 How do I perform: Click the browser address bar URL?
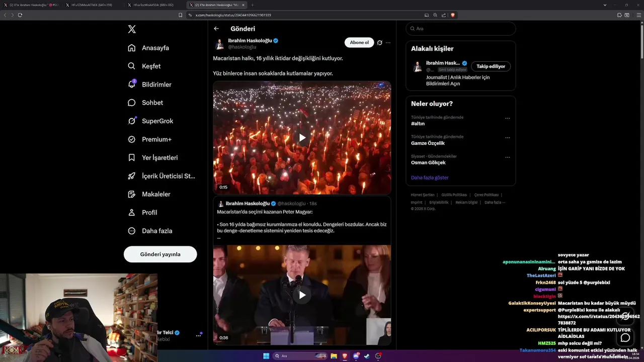pos(233,15)
